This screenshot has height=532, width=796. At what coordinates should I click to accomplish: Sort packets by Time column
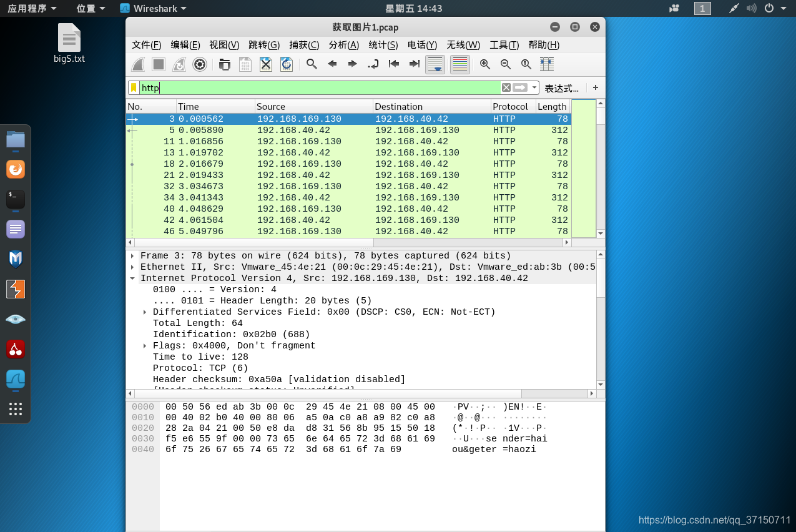pos(215,107)
